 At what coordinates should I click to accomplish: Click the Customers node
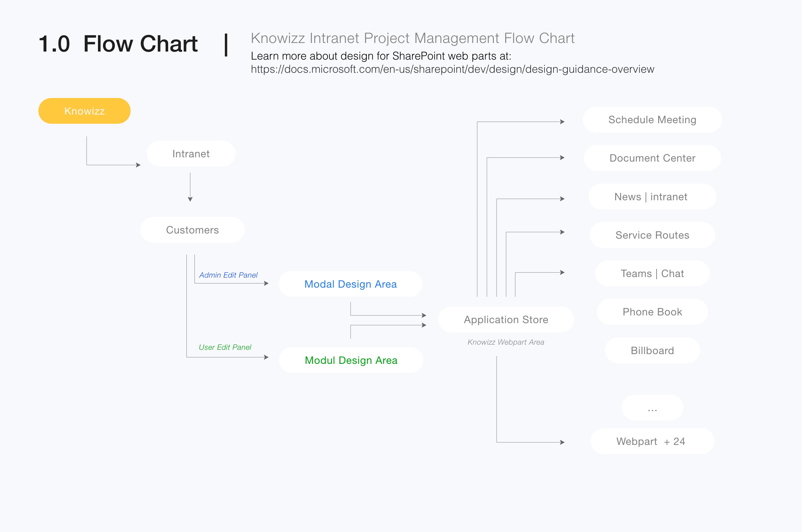(x=192, y=230)
